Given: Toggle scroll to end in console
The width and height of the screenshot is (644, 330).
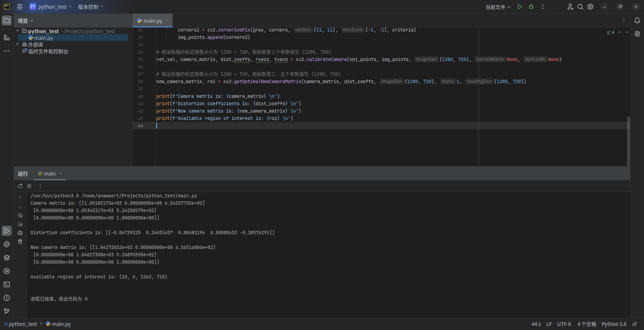Looking at the screenshot, I should click(20, 224).
